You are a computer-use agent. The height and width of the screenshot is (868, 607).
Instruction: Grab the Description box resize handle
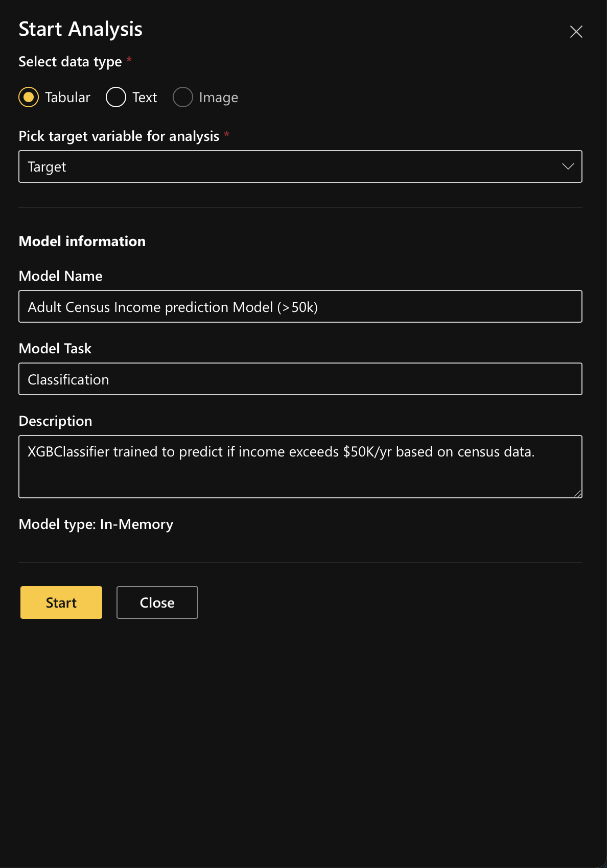click(x=577, y=493)
